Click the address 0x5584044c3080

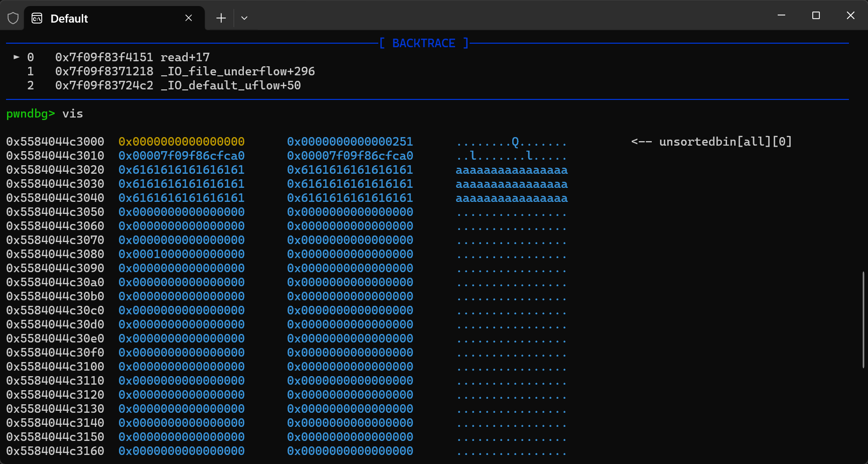(x=55, y=254)
